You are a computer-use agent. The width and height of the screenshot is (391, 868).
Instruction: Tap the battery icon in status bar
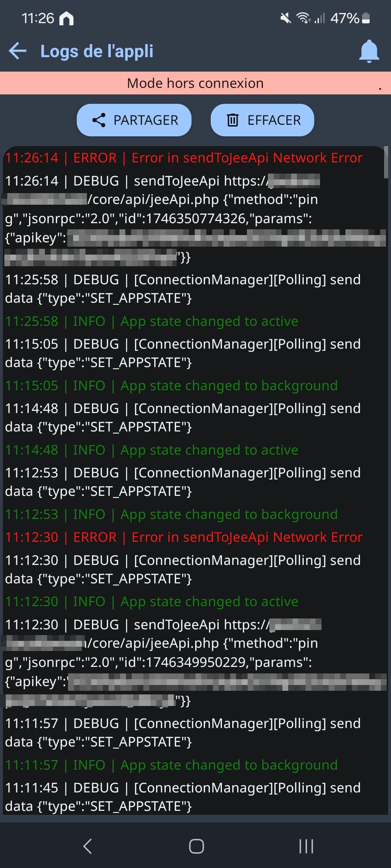click(x=366, y=18)
